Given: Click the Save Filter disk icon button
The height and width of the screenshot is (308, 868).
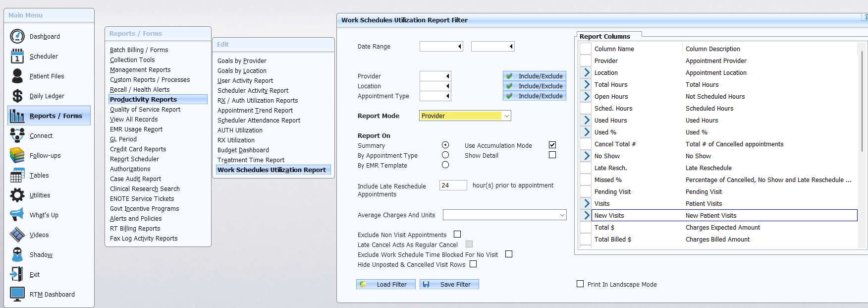Looking at the screenshot, I should pyautogui.click(x=449, y=284).
